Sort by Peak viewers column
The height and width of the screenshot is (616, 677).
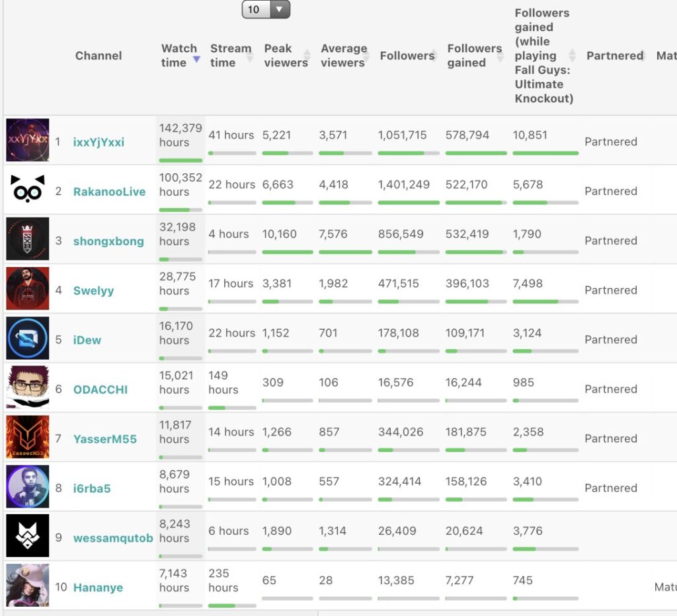tap(286, 56)
